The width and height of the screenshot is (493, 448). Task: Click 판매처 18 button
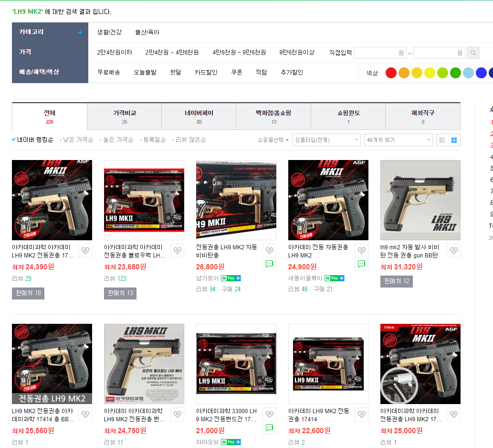[x=28, y=293]
